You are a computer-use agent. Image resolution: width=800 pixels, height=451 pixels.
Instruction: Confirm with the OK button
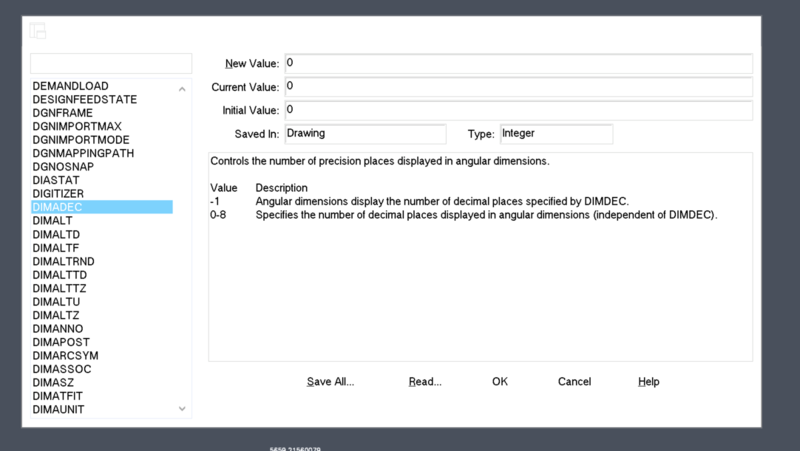click(500, 381)
